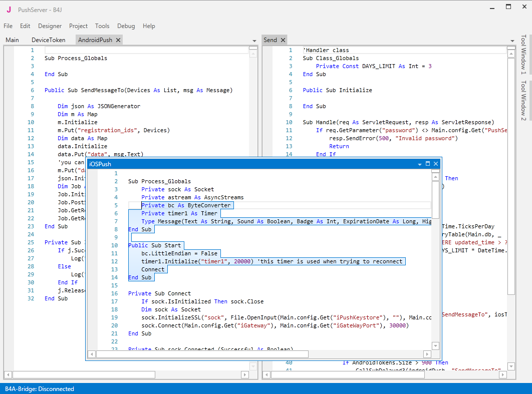The image size is (532, 394).
Task: Open right pane tab list dropdown
Action: [x=512, y=41]
